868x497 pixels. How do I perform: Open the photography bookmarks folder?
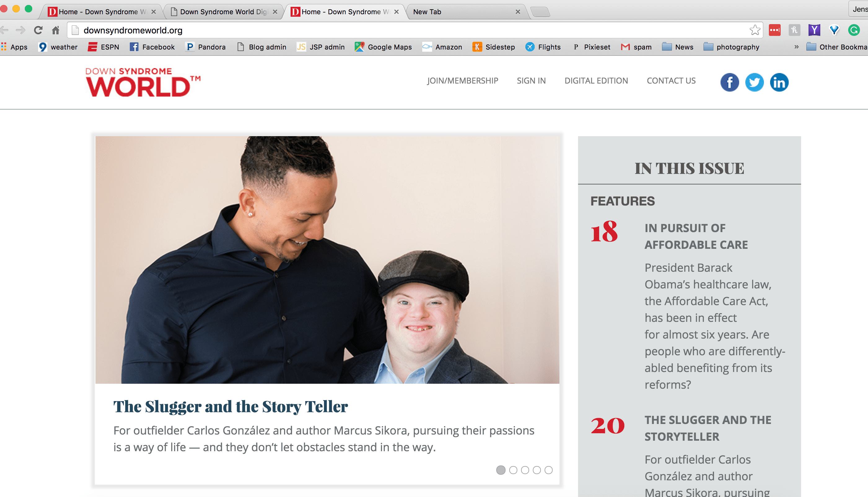(731, 47)
